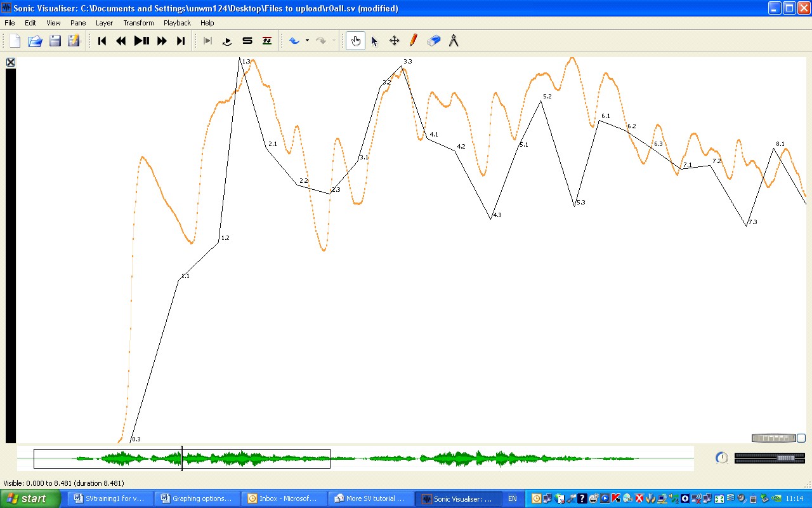Click the status text showing visible duration
The height and width of the screenshot is (508, 812).
[63, 483]
